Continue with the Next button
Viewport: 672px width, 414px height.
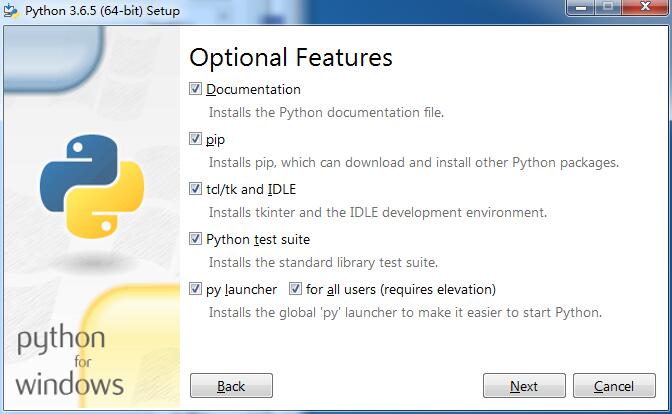(x=524, y=386)
